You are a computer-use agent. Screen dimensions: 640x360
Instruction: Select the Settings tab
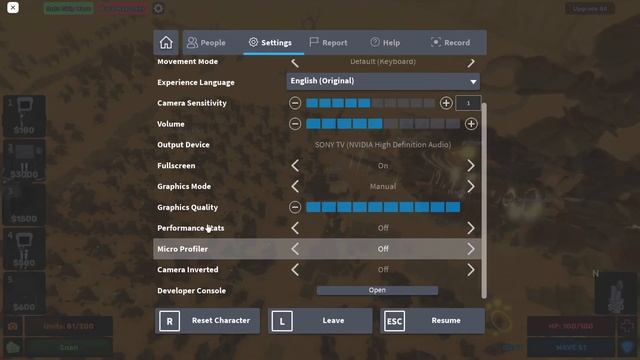pos(271,42)
